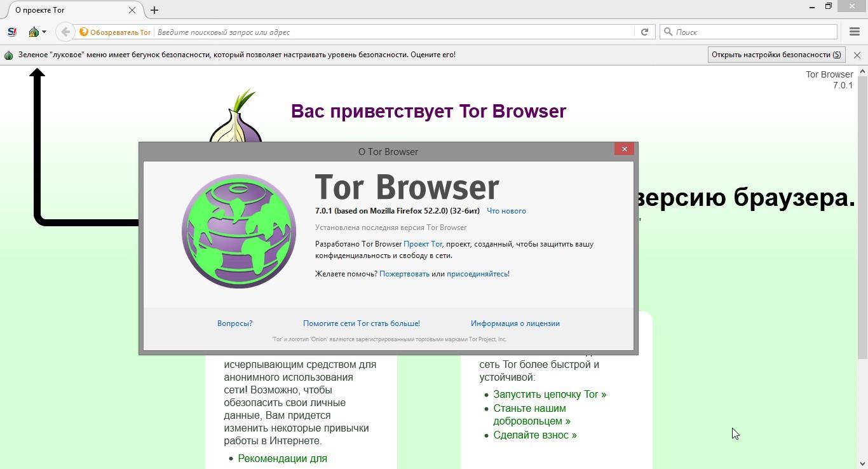Viewport: 868px width, 469px height.
Task: Click the address bar input field
Action: click(x=394, y=32)
